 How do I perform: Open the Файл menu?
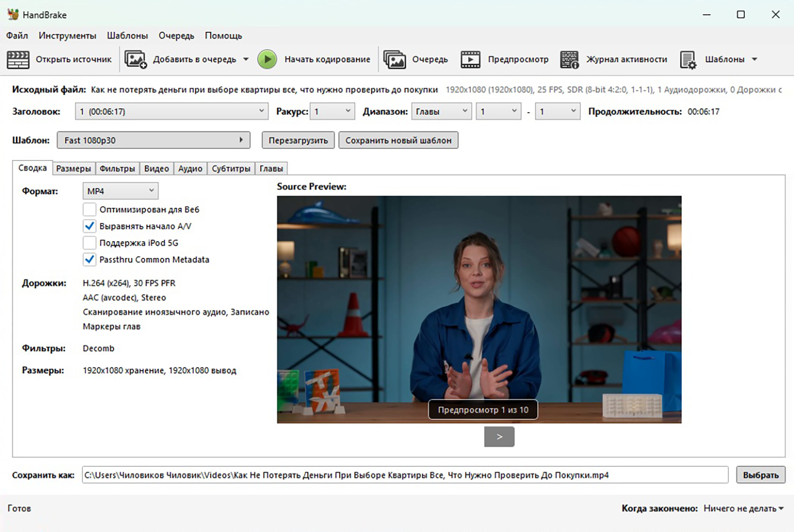click(17, 36)
